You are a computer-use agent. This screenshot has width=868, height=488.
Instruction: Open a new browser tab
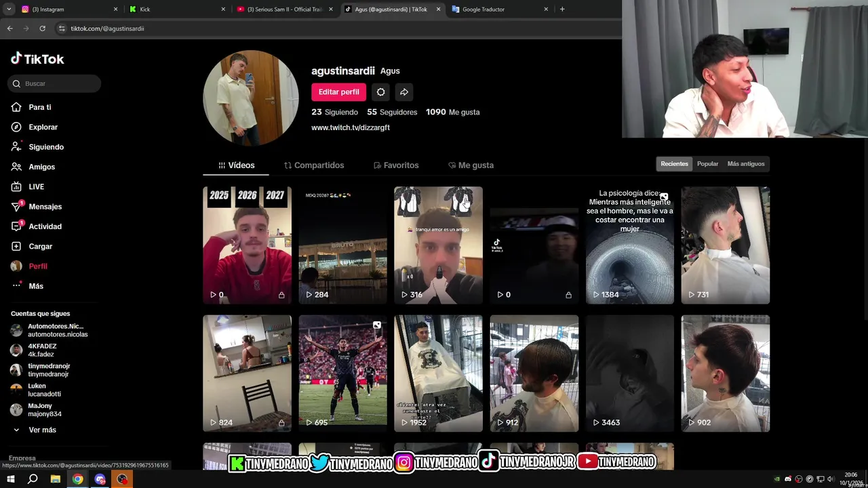coord(562,9)
